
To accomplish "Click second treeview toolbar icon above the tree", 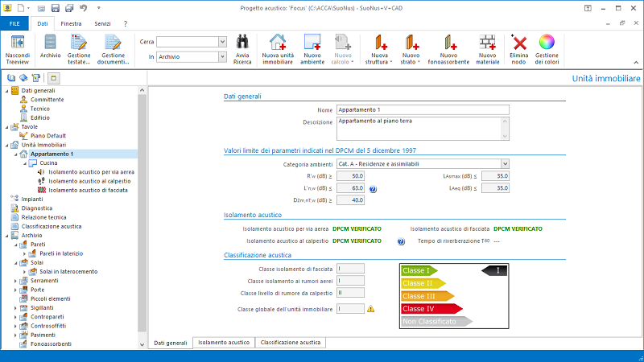I will [x=23, y=78].
